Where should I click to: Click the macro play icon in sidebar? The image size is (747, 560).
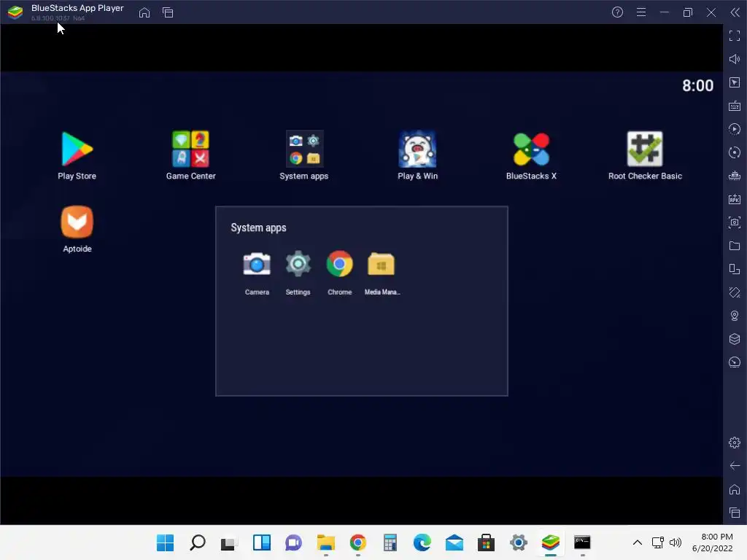[x=735, y=129]
